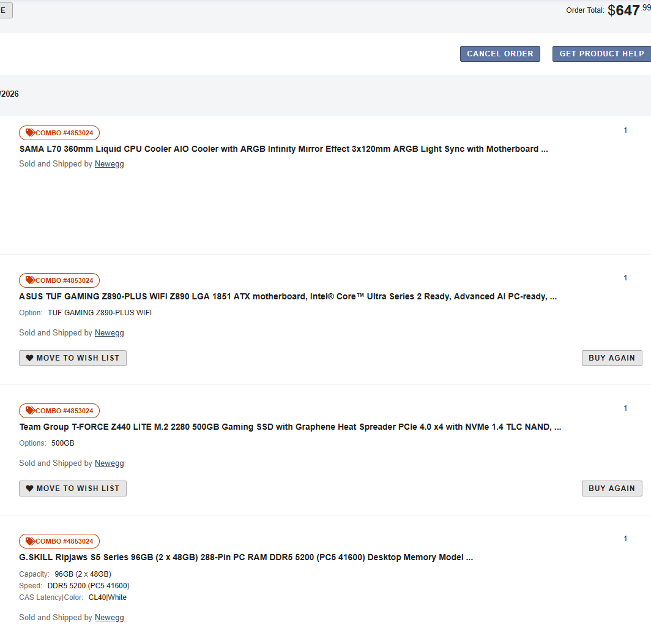
Task: Open Get Product Help
Action: point(601,54)
